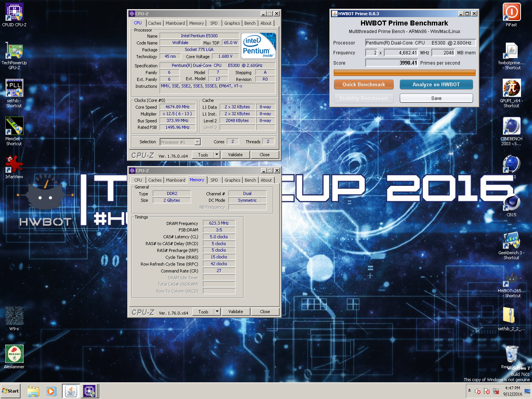Screen dimensions: 532x399
Task: Click FSB:DRAM value 3:5
Action: coord(219,230)
